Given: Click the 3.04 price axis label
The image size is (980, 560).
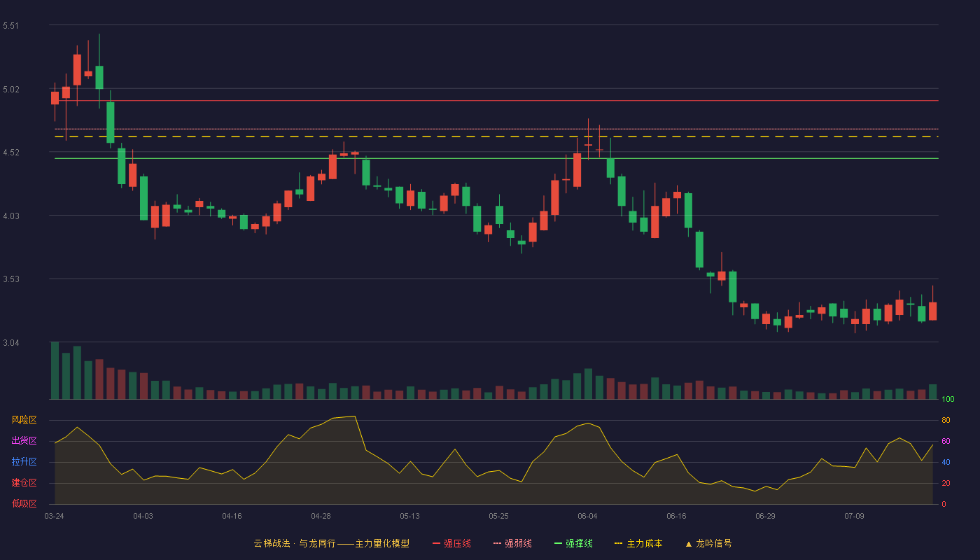Looking at the screenshot, I should (x=10, y=343).
